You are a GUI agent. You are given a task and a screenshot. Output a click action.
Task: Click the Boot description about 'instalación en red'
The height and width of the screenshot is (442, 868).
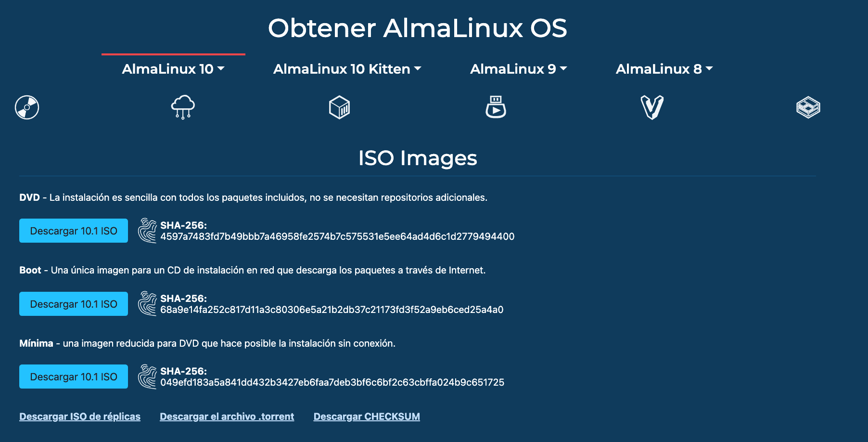click(x=253, y=270)
